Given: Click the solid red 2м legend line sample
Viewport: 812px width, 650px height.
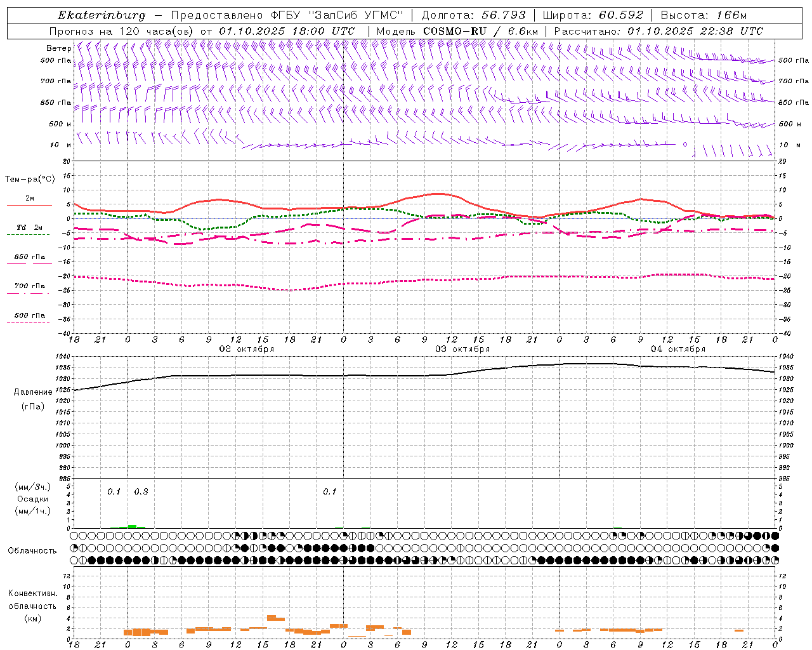Looking at the screenshot, I should pyautogui.click(x=29, y=205).
